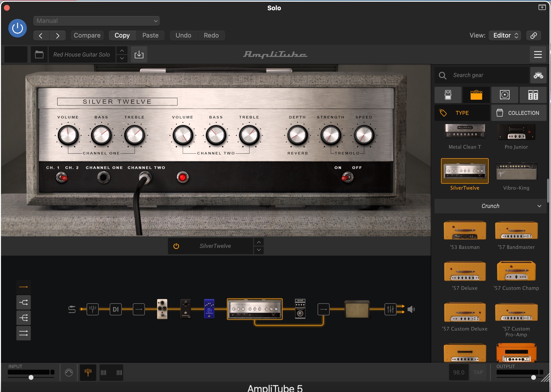Click the DI block in the signal chain

[116, 309]
